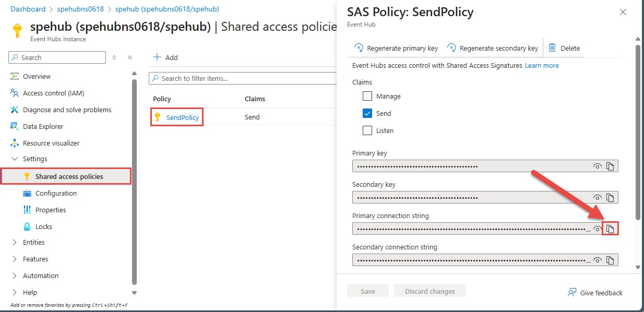
Task: Expand the Features section
Action: coord(14,259)
